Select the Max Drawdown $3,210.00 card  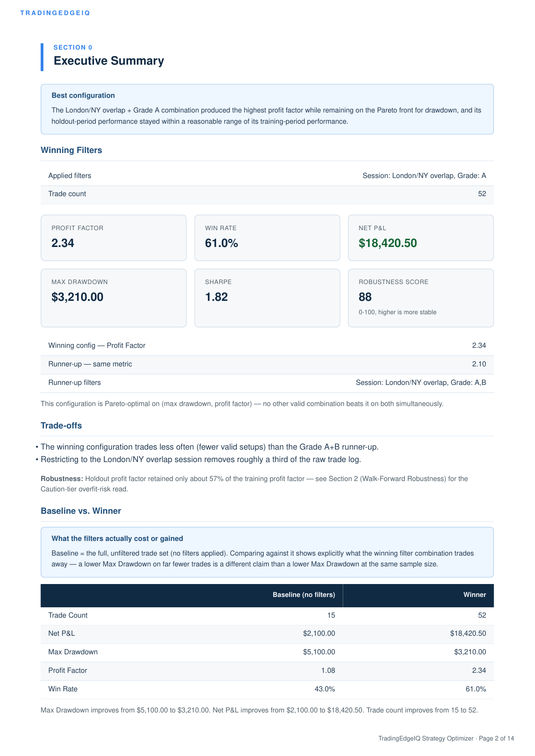pos(114,298)
